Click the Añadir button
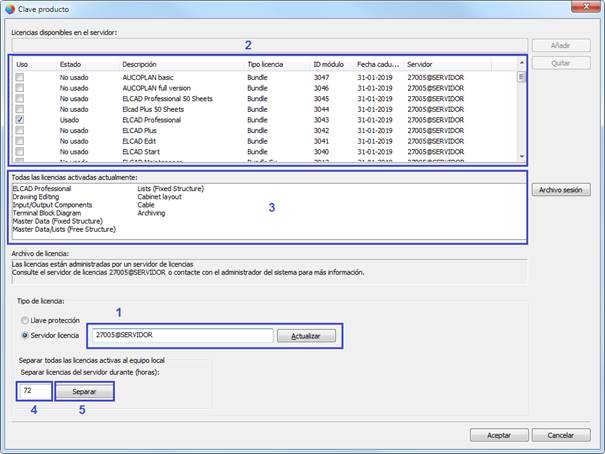 tap(561, 46)
